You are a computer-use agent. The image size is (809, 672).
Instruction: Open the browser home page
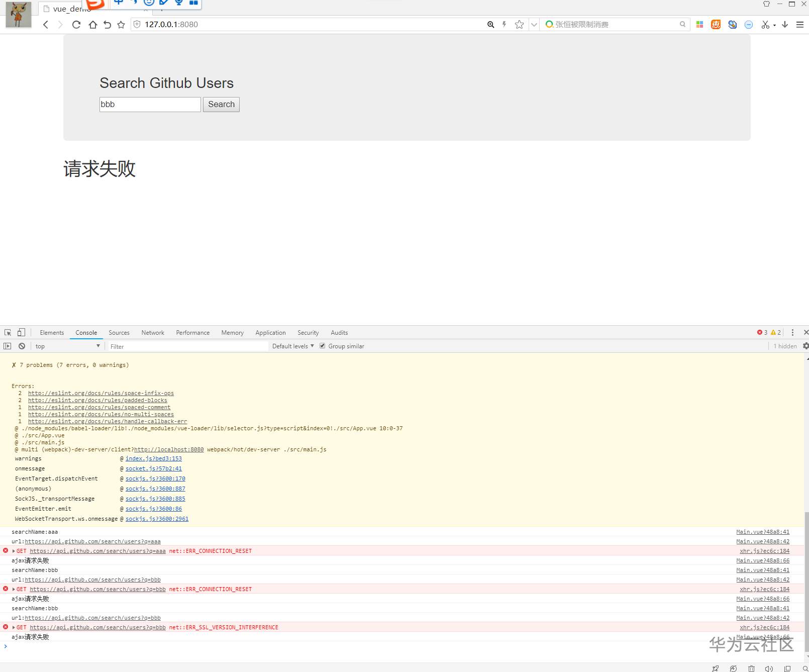(x=93, y=25)
